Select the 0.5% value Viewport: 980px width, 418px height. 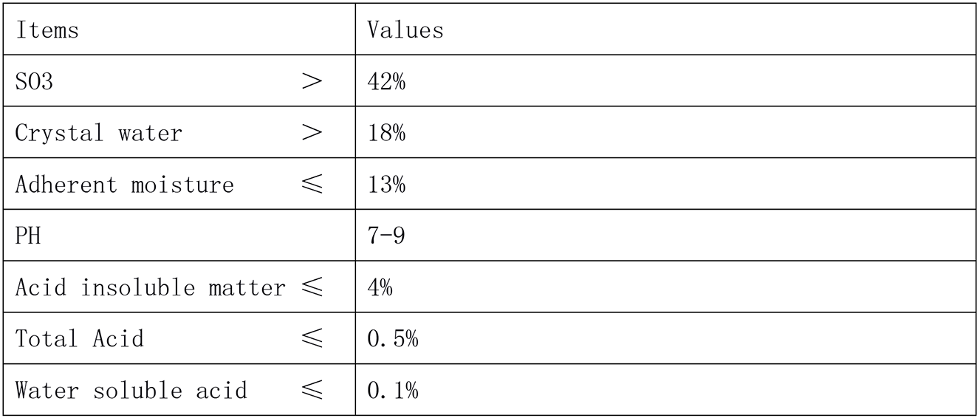coord(393,339)
